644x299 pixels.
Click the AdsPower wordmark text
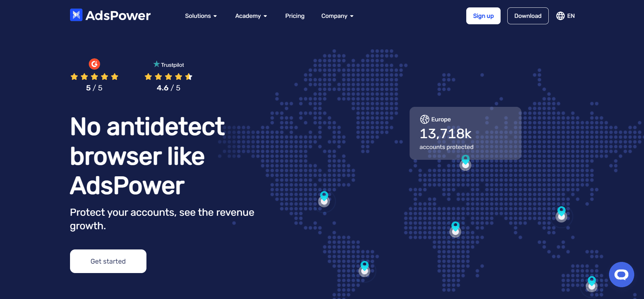click(x=118, y=16)
